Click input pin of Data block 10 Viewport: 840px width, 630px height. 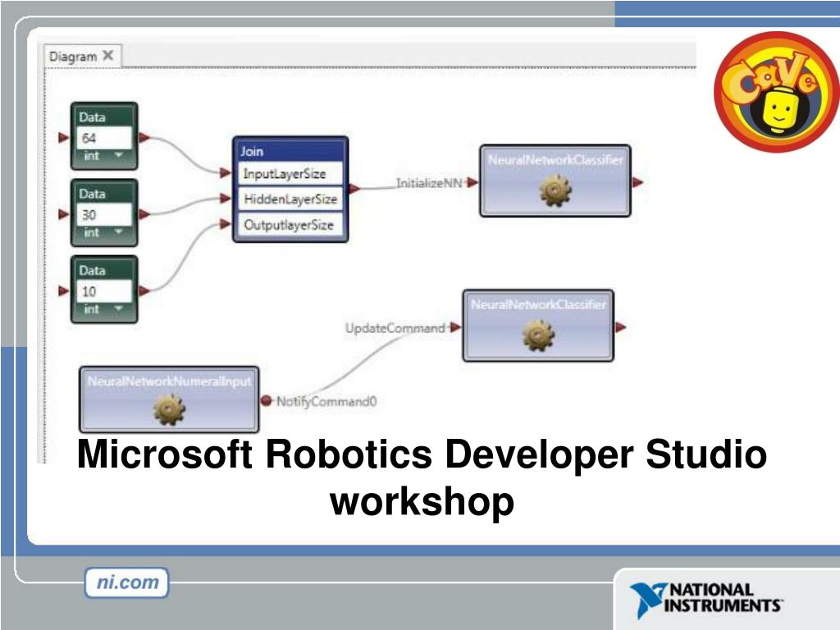coord(64,291)
